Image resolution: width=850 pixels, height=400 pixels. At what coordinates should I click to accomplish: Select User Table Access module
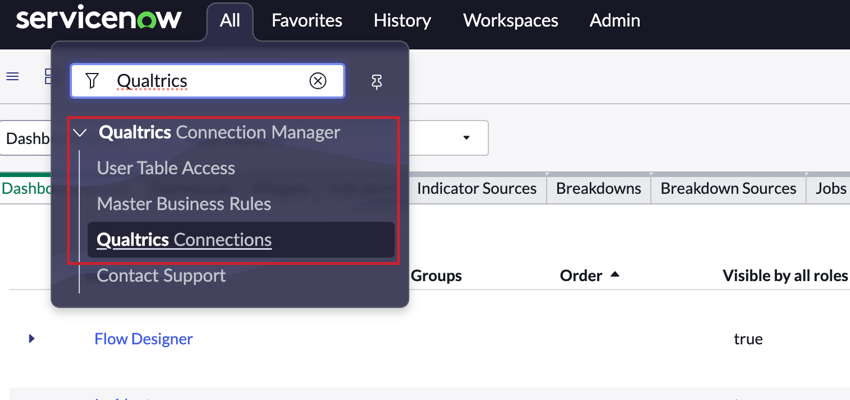coord(166,168)
